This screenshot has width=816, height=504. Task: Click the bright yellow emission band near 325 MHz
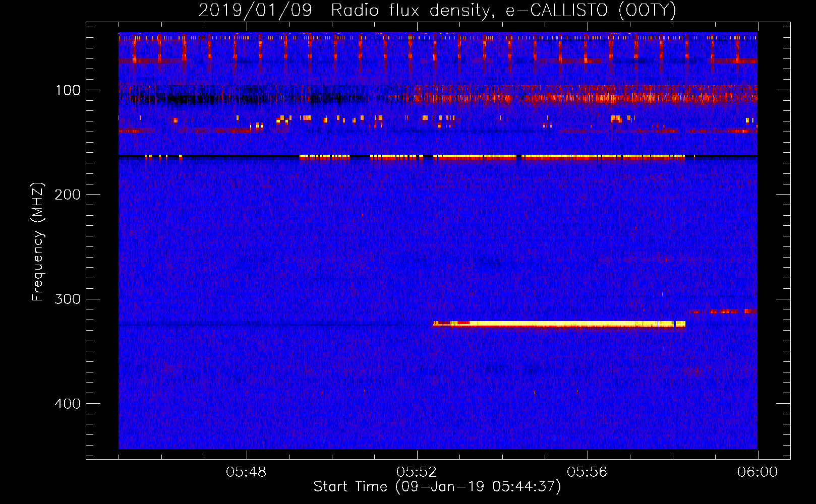point(559,324)
